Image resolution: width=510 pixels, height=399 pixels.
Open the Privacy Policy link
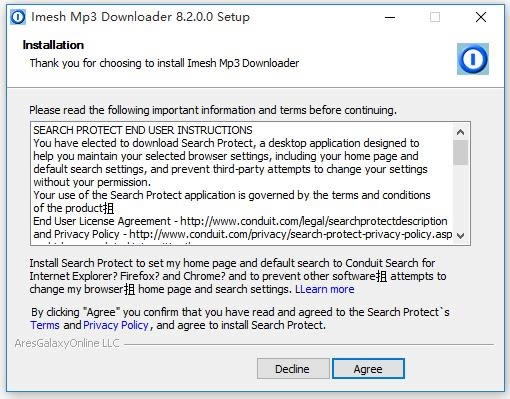116,325
